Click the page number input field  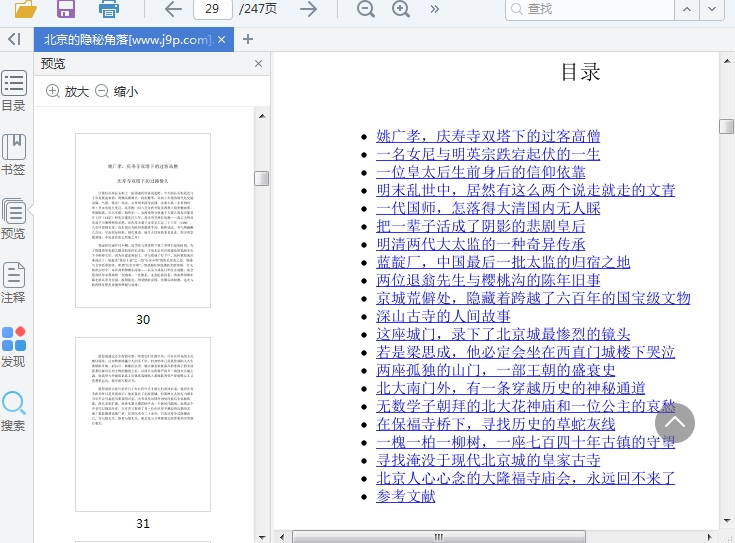[212, 9]
